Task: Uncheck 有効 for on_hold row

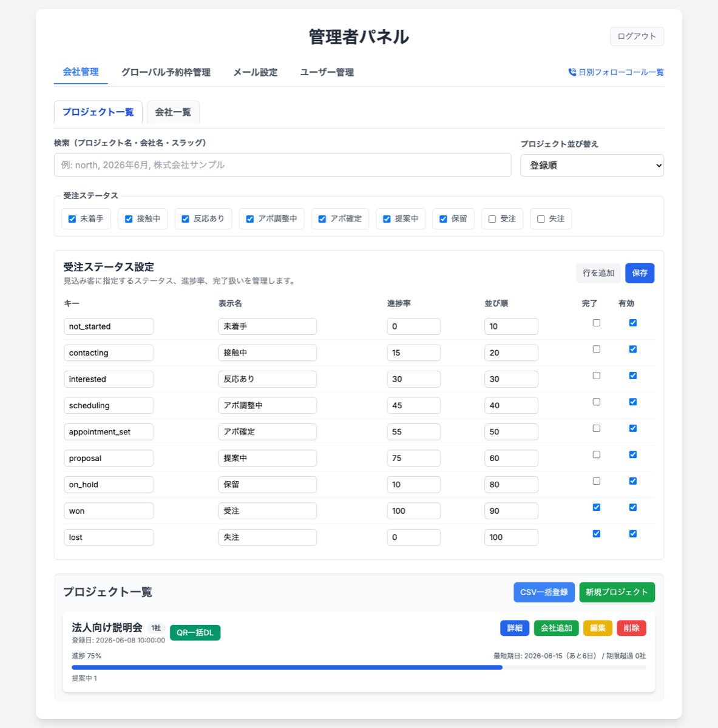Action: 633,481
